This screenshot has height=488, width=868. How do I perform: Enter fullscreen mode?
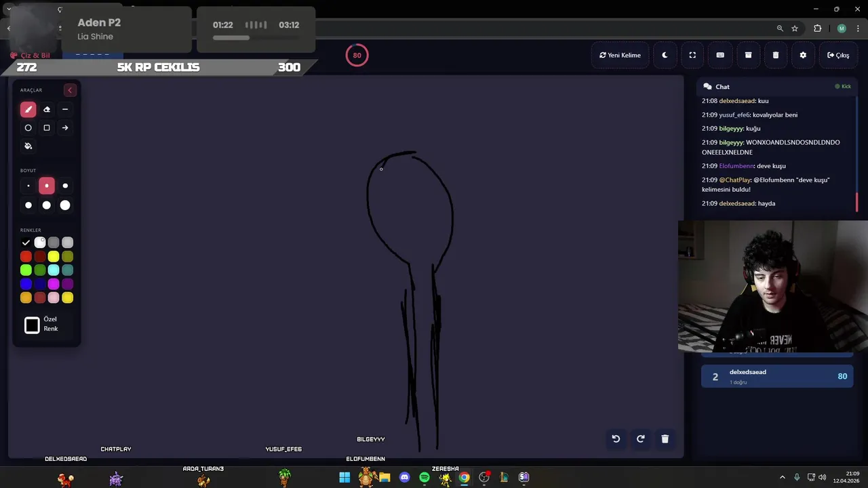(692, 55)
